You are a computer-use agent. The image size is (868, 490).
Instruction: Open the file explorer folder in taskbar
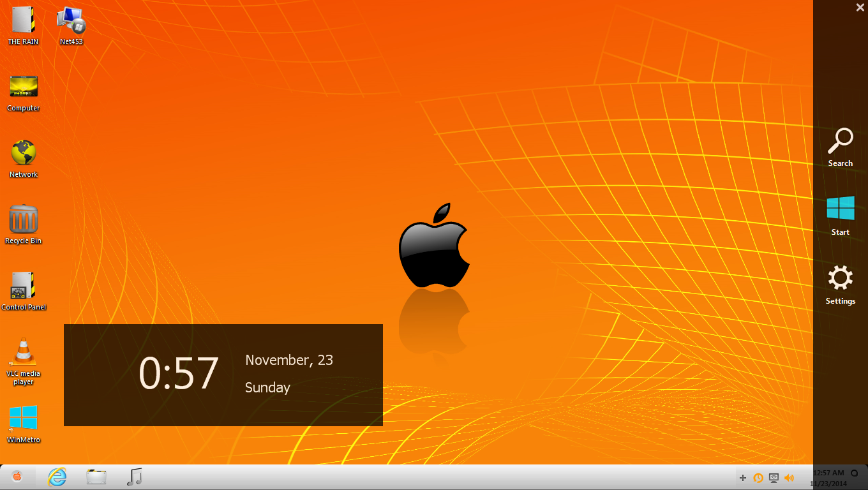[96, 477]
